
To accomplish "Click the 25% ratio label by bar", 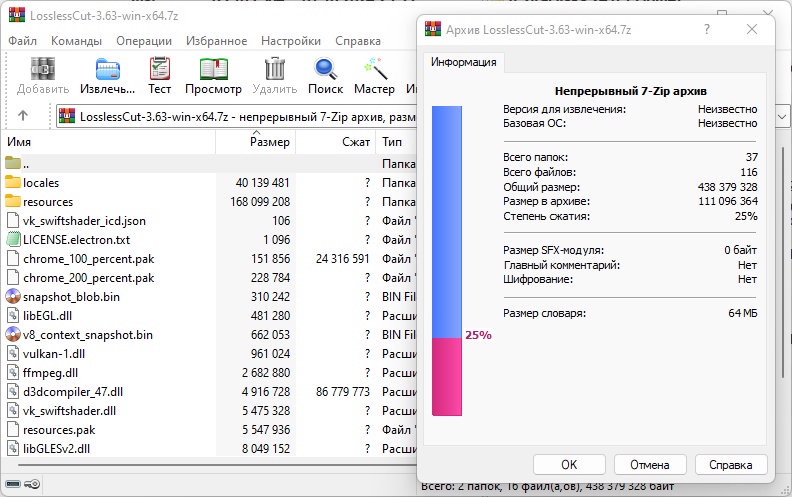I will (x=478, y=335).
